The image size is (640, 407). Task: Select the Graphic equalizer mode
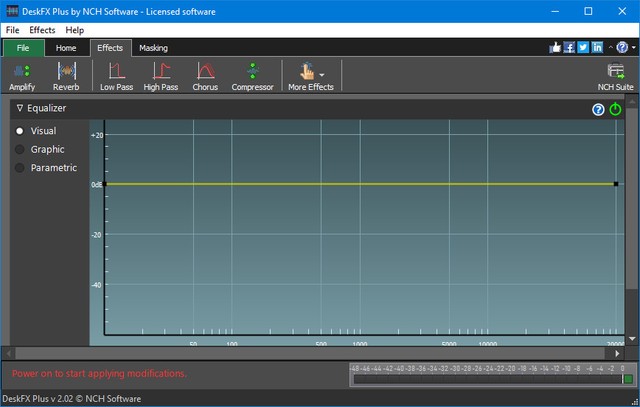click(20, 149)
